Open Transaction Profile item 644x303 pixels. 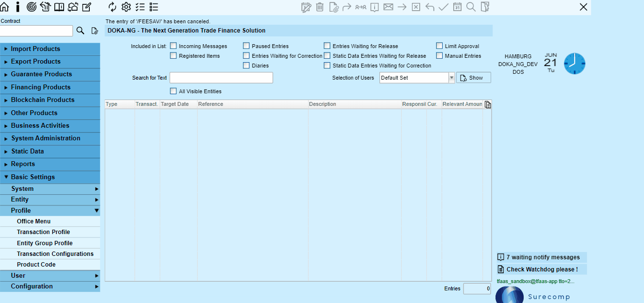[x=50, y=232]
